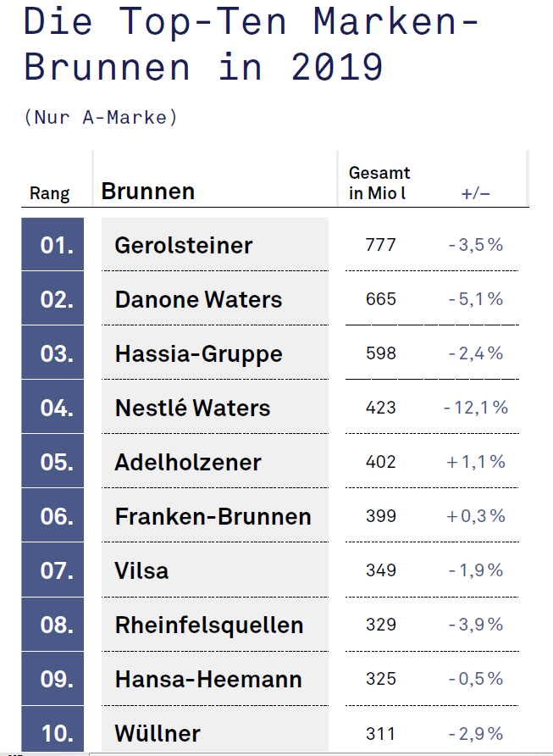The height and width of the screenshot is (756, 553).
Task: Select the Vilsa brand cell
Action: [215, 570]
